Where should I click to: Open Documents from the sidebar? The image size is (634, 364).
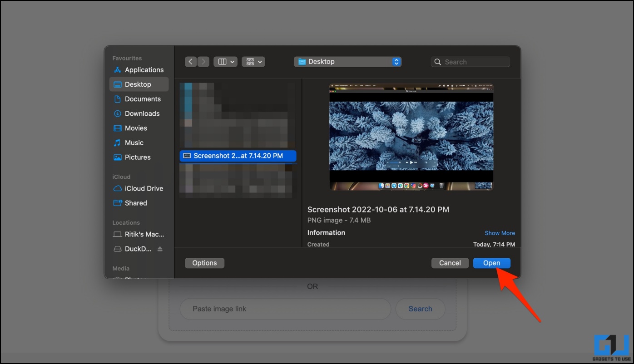tap(139, 99)
